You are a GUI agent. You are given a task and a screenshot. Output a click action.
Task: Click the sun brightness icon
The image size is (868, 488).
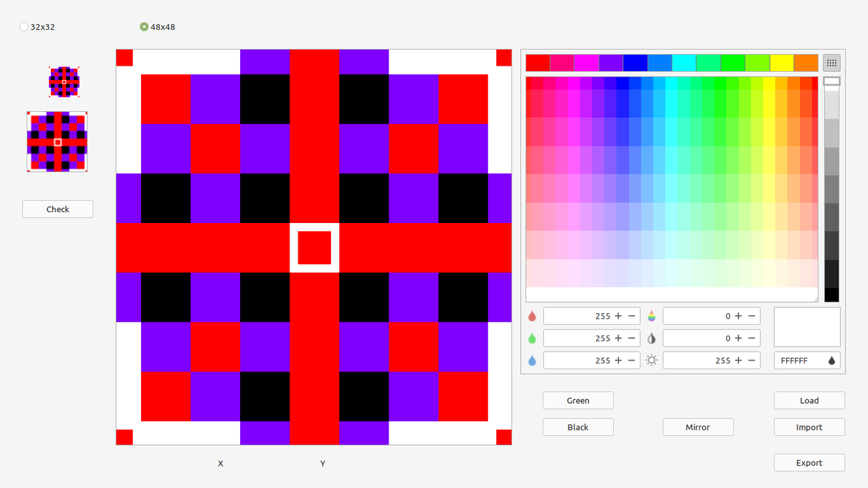tap(652, 361)
